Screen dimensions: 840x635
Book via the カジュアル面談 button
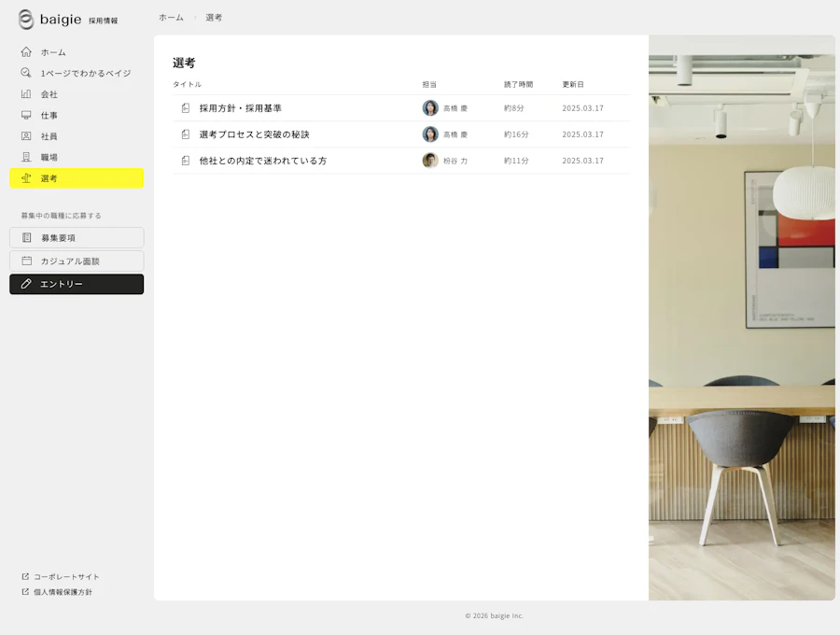(x=77, y=261)
